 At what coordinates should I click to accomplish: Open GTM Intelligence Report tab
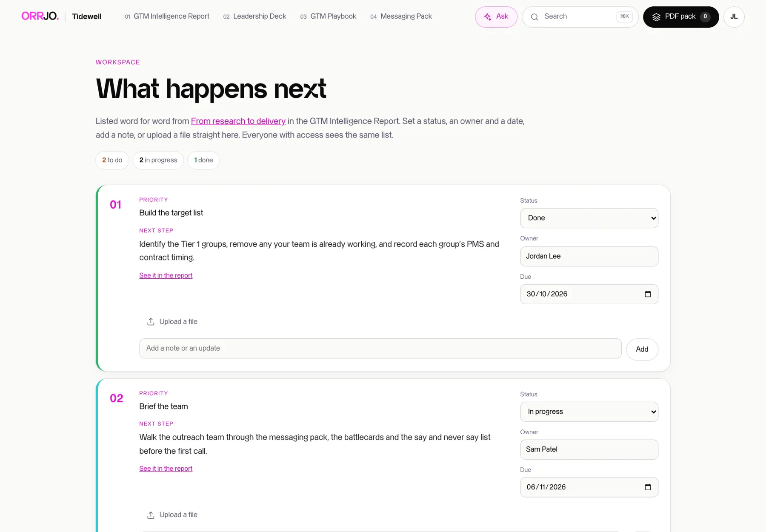coord(167,16)
